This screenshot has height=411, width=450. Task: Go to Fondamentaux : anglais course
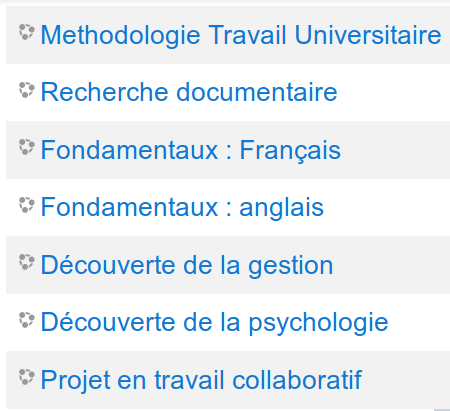coord(182,208)
